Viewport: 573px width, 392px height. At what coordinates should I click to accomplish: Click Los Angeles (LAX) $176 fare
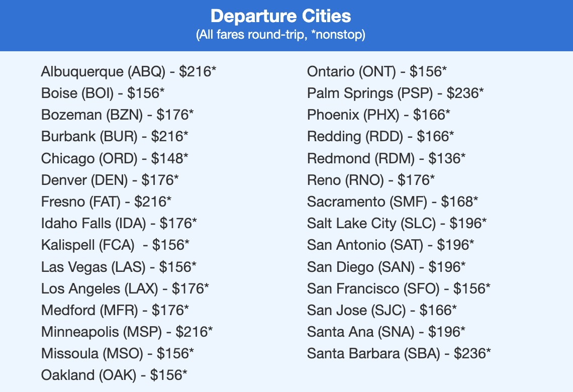125,288
